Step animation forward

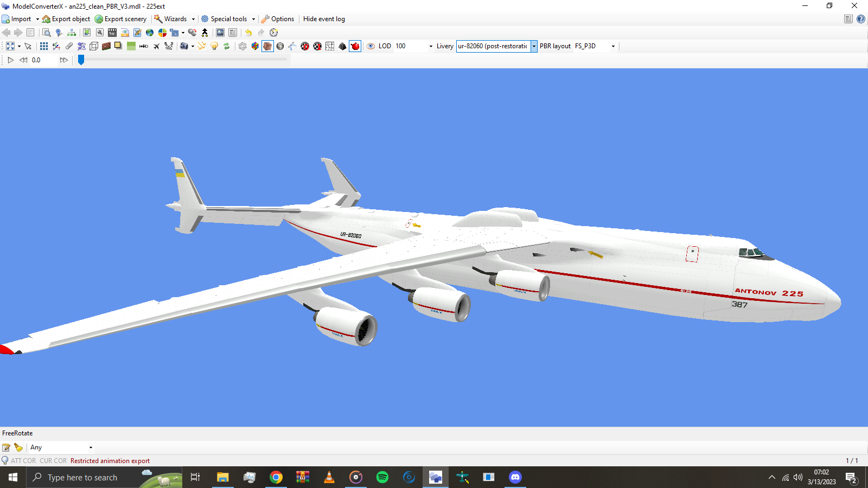tap(64, 60)
